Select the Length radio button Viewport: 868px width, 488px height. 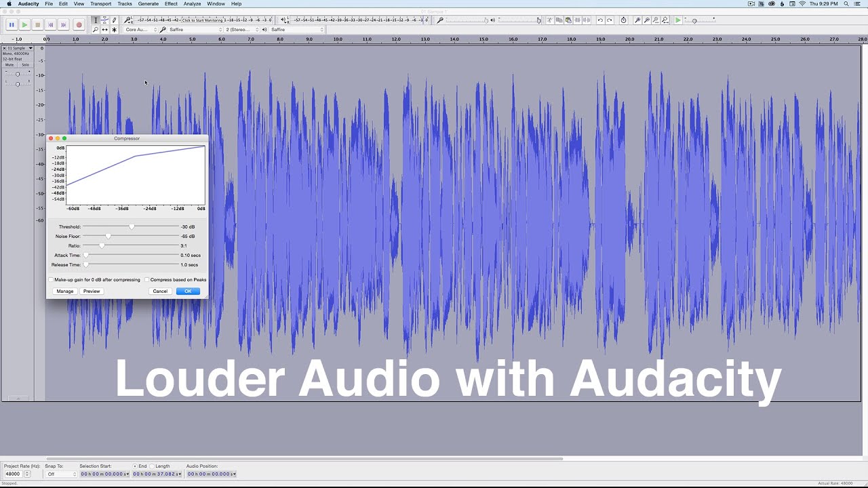152,466
